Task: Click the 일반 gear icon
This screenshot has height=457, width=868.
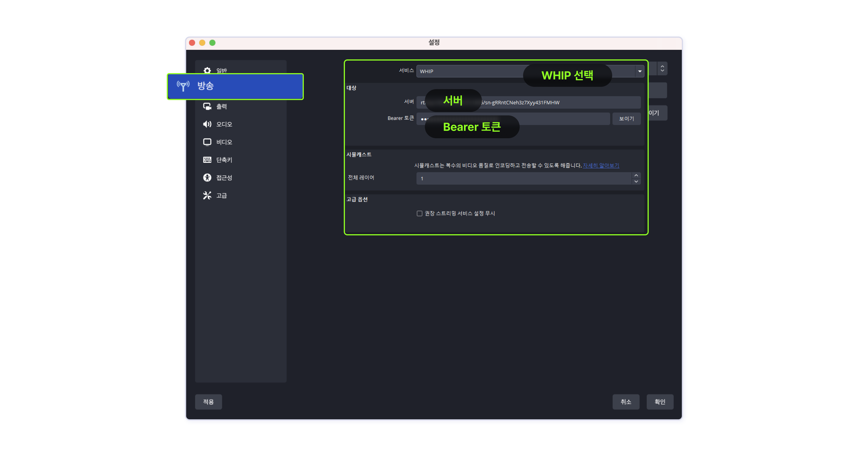Action: (x=207, y=71)
